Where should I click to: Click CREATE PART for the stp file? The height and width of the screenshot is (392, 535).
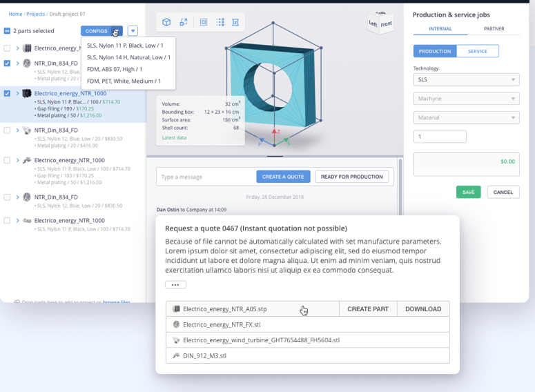368,308
